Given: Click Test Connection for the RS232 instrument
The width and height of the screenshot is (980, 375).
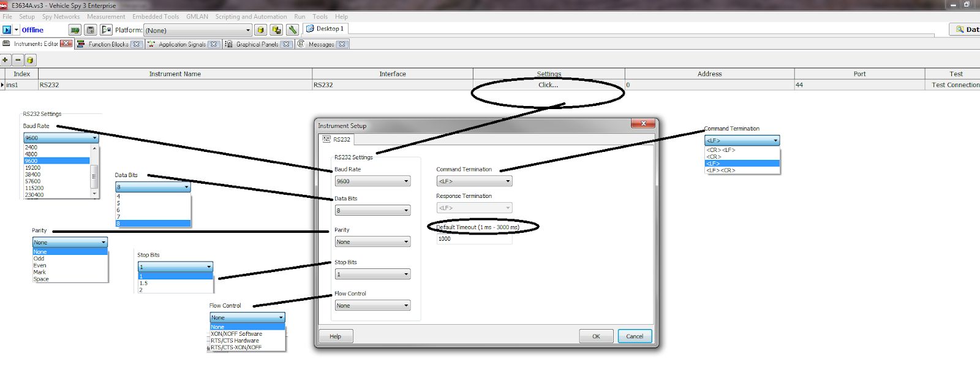Looking at the screenshot, I should (955, 85).
